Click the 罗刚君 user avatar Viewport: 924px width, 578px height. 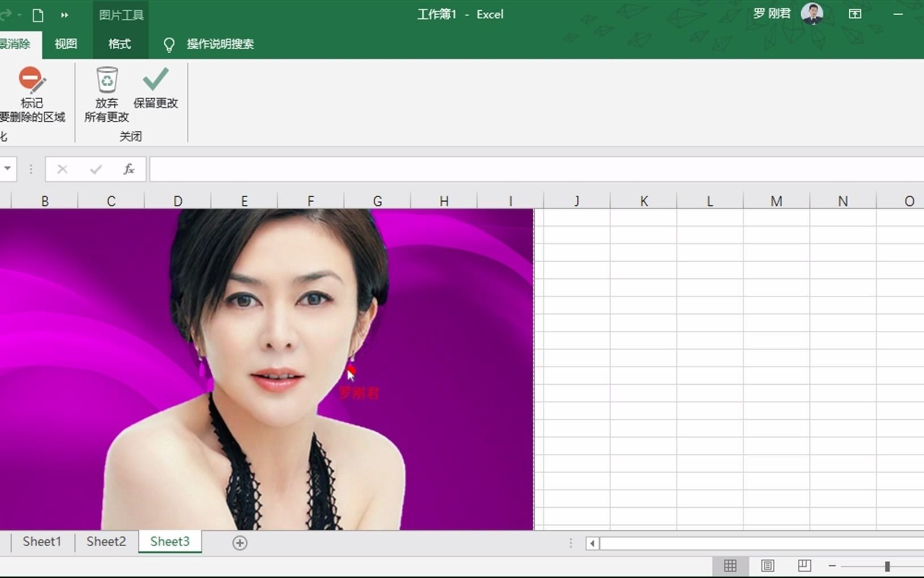tap(812, 14)
